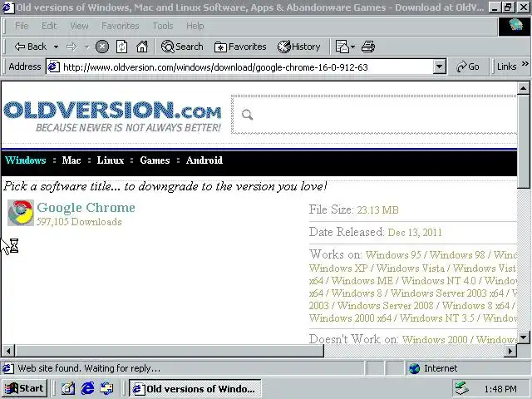Viewport: 532px width, 399px height.
Task: Click the Google Chrome title link
Action: 86,208
